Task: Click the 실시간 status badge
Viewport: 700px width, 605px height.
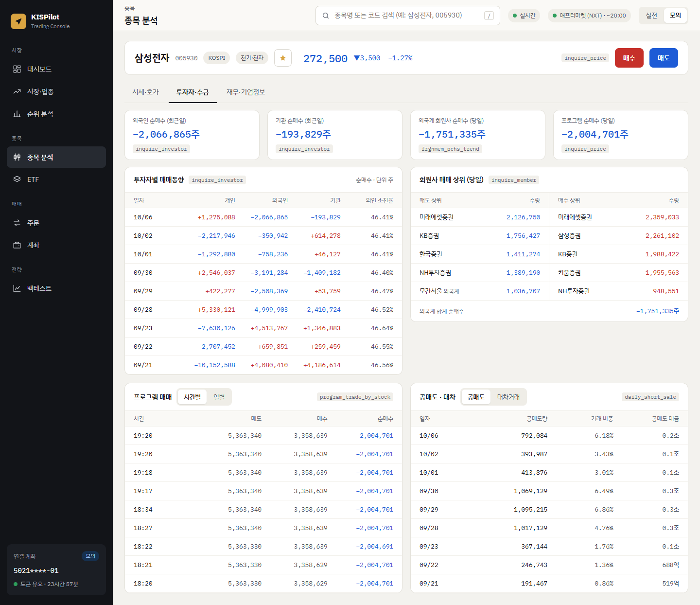Action: tap(524, 16)
